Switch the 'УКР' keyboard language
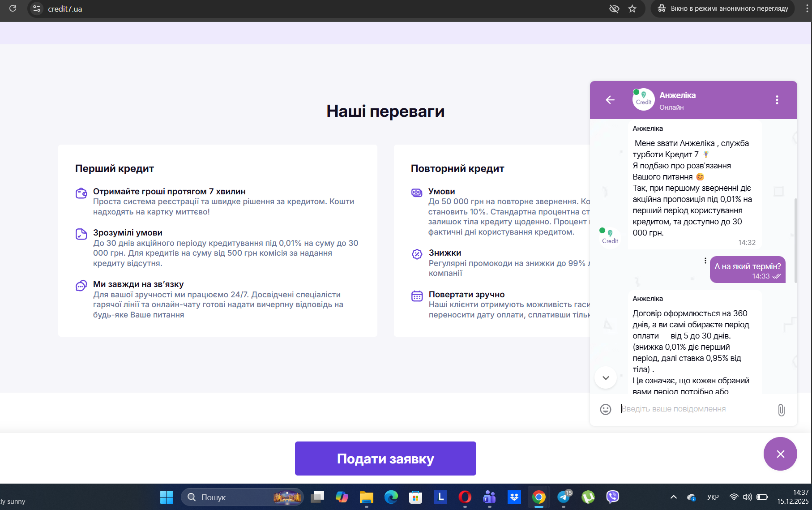The image size is (812, 510). point(713,497)
